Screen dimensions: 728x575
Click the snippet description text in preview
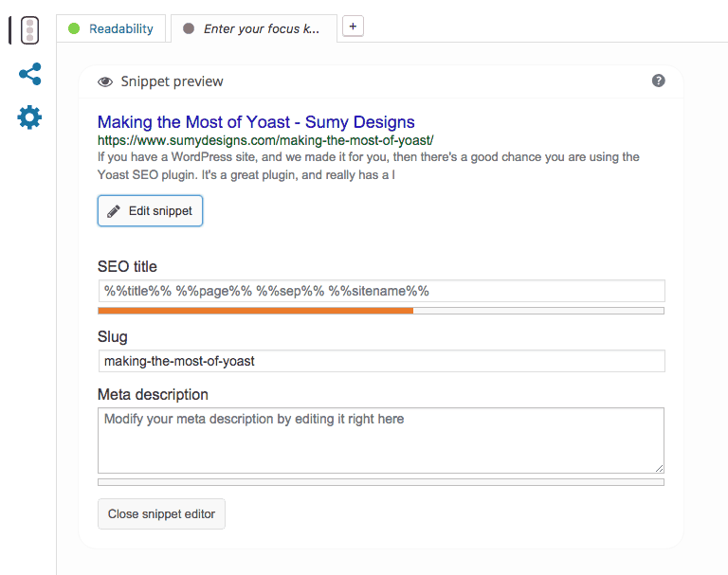point(368,166)
